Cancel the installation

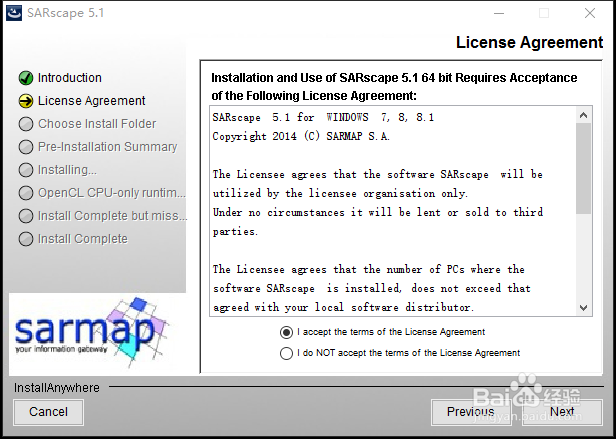48,412
